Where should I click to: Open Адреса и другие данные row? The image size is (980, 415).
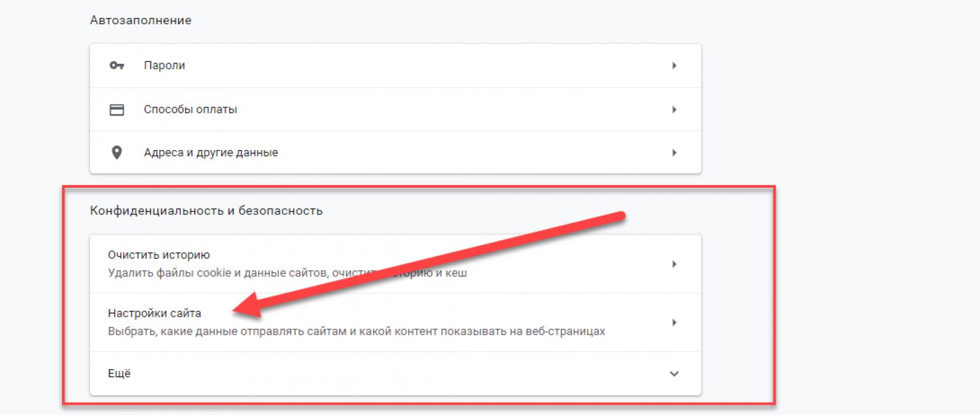point(395,153)
